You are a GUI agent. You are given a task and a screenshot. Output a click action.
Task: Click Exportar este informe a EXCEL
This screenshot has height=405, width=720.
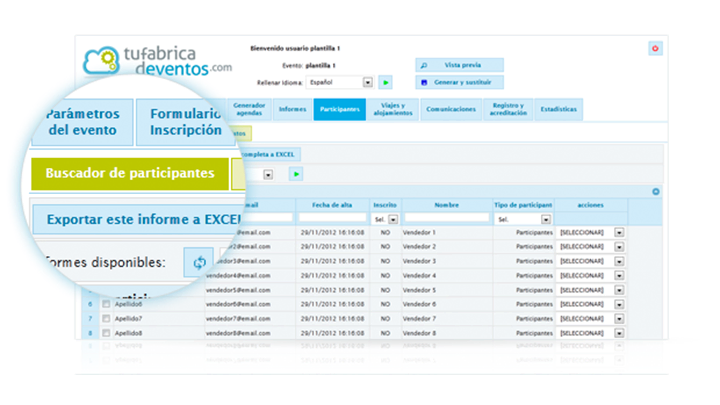click(x=138, y=218)
